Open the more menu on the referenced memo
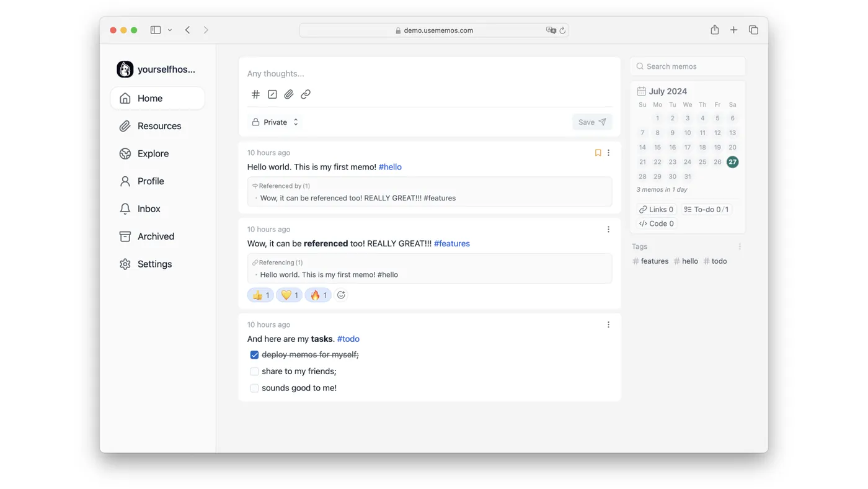This screenshot has width=868, height=489. [x=608, y=230]
